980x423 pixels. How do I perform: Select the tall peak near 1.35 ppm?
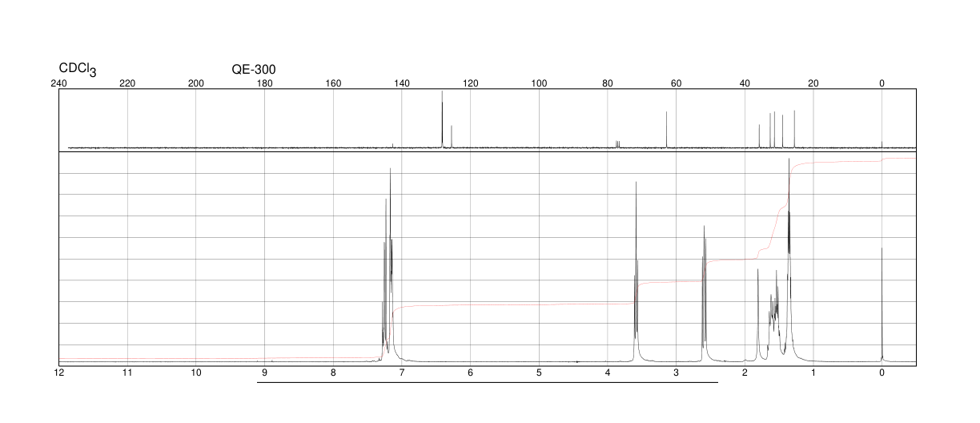[789, 256]
